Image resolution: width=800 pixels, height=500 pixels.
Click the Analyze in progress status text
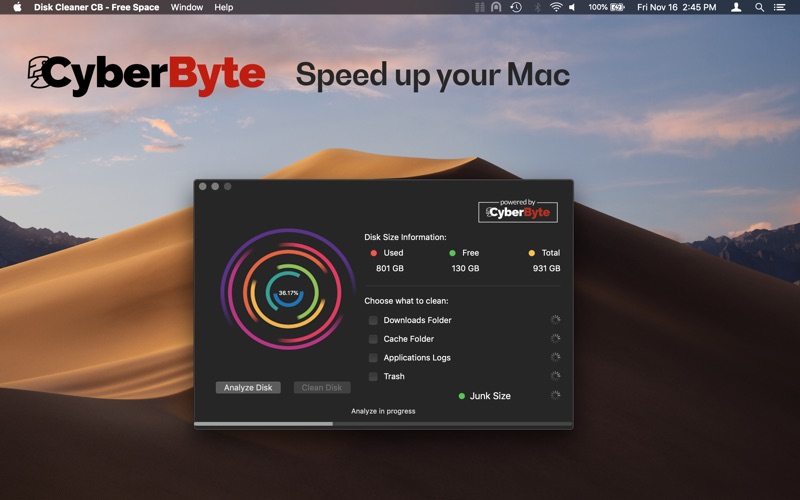(x=383, y=411)
